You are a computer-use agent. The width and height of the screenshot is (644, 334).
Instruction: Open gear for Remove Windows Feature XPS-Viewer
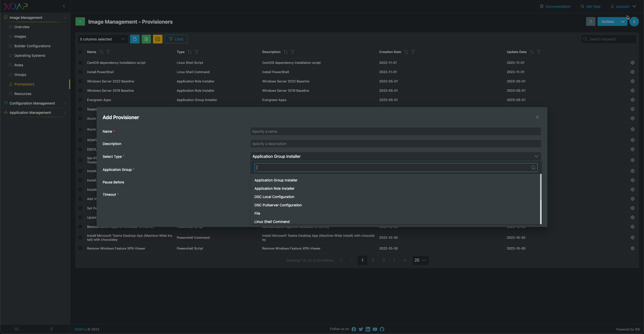tap(632, 248)
